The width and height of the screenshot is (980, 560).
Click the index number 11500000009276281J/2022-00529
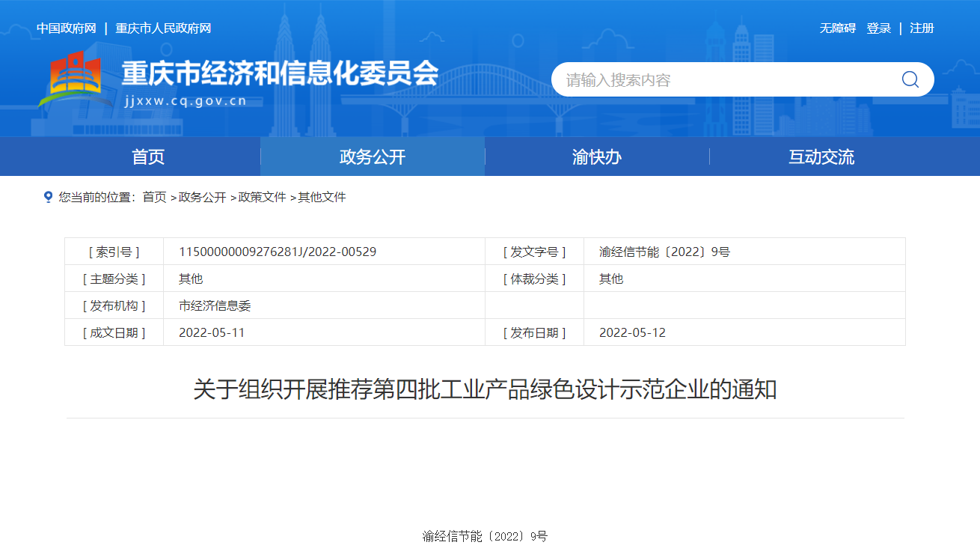278,252
